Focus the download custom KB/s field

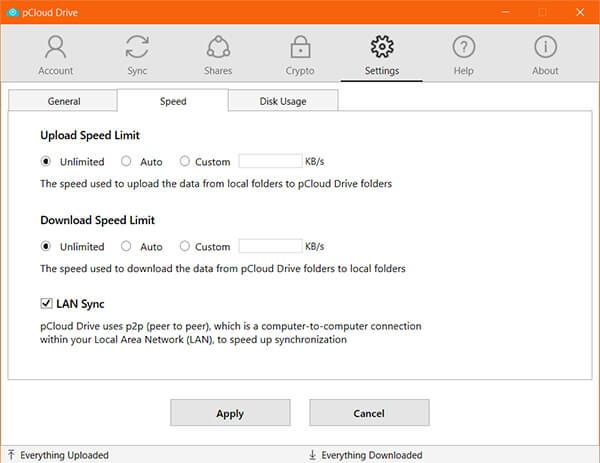[271, 246]
